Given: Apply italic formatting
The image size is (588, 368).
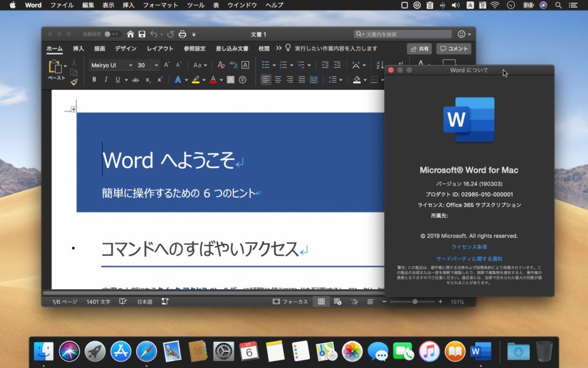Looking at the screenshot, I should click(106, 79).
